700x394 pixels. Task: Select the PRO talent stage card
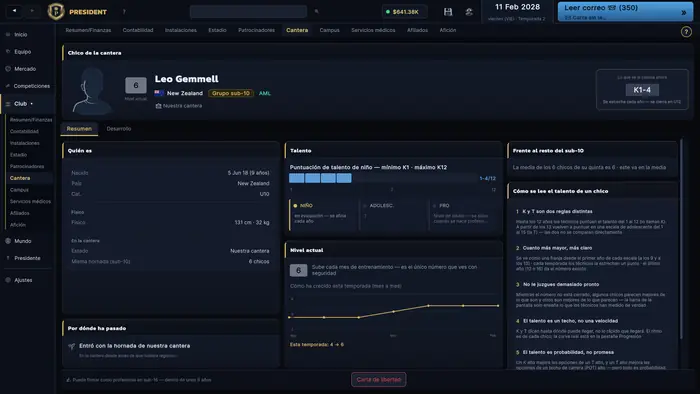coord(464,214)
